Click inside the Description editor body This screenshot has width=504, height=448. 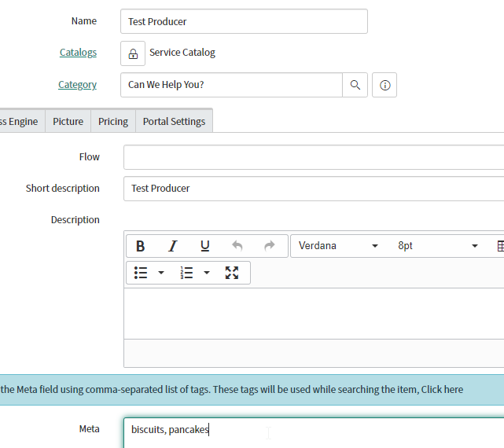click(x=314, y=314)
